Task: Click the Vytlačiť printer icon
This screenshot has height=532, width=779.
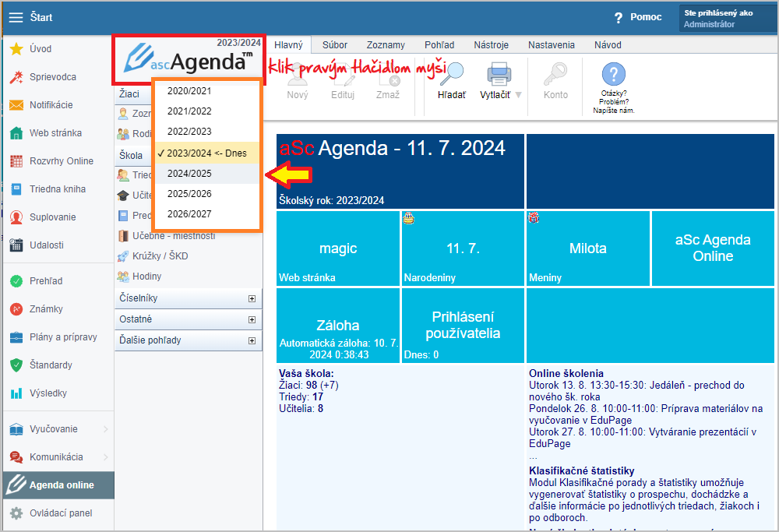Action: pyautogui.click(x=499, y=74)
